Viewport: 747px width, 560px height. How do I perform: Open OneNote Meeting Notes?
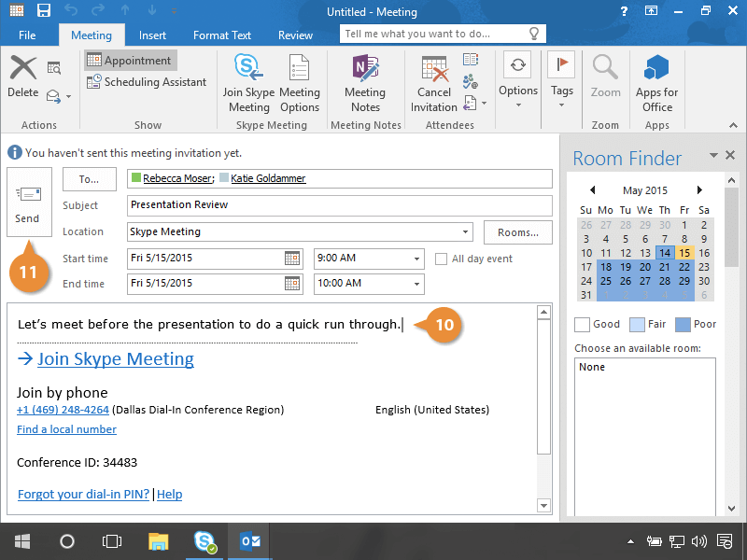[x=365, y=81]
